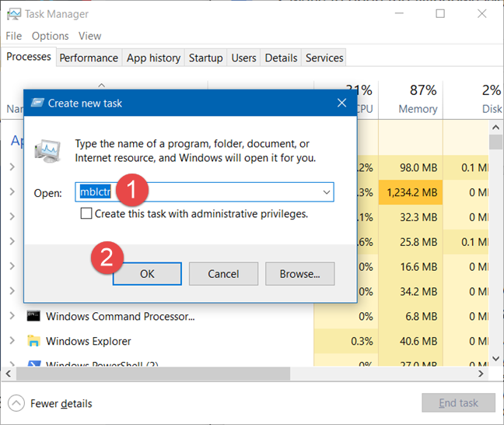This screenshot has width=504, height=425.
Task: Switch to the Details tab
Action: (281, 58)
